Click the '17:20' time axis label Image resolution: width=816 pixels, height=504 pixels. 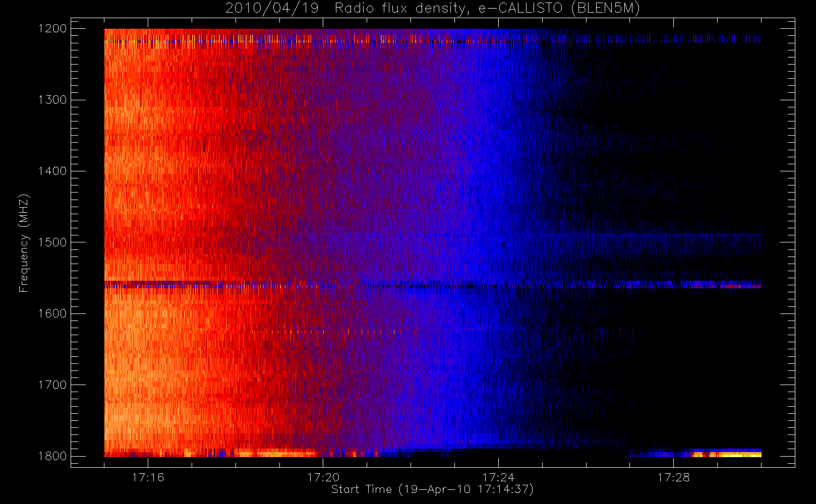point(323,477)
